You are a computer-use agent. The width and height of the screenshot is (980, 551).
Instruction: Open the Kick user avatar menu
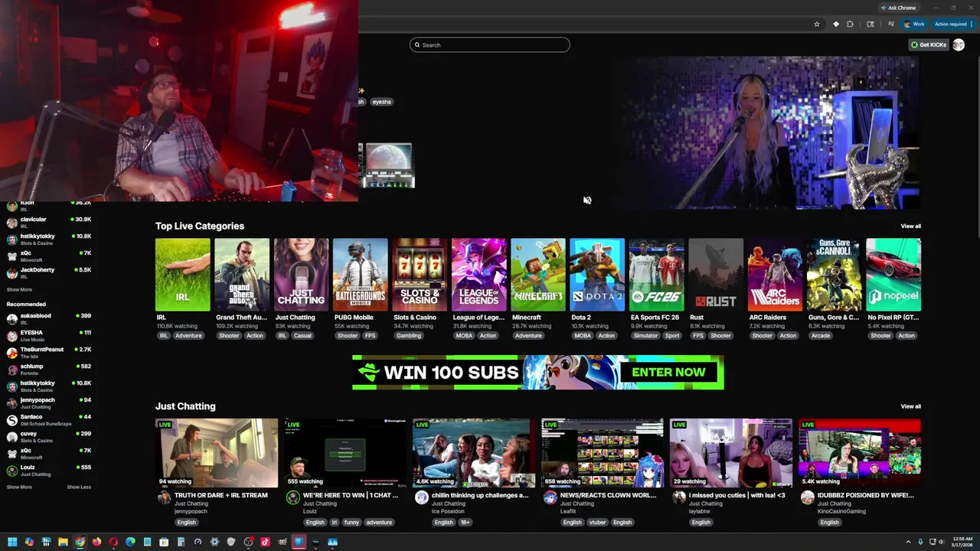958,44
